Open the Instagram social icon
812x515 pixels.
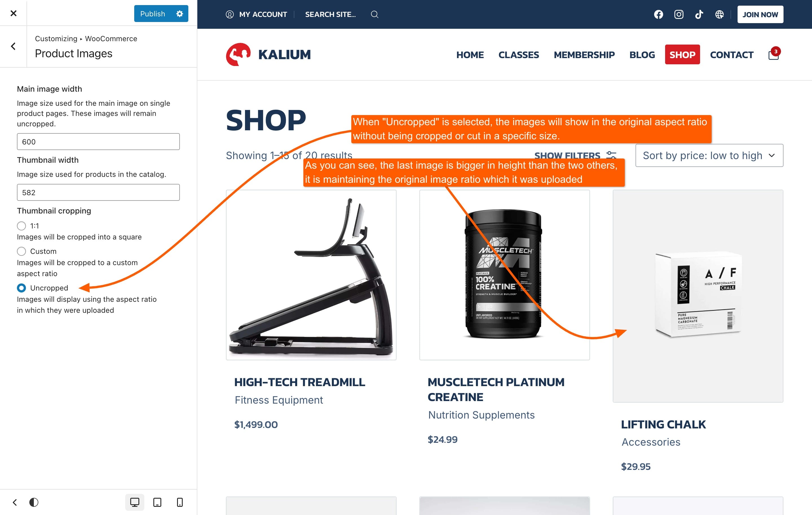[678, 14]
